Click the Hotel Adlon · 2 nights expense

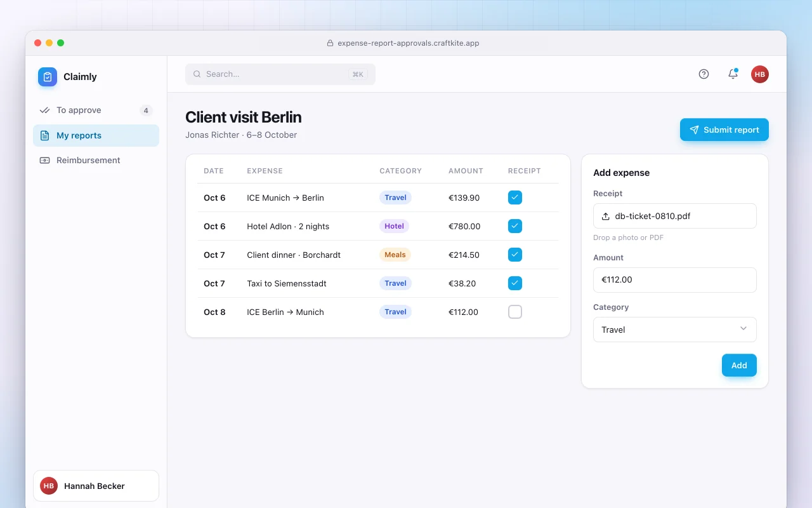click(288, 226)
